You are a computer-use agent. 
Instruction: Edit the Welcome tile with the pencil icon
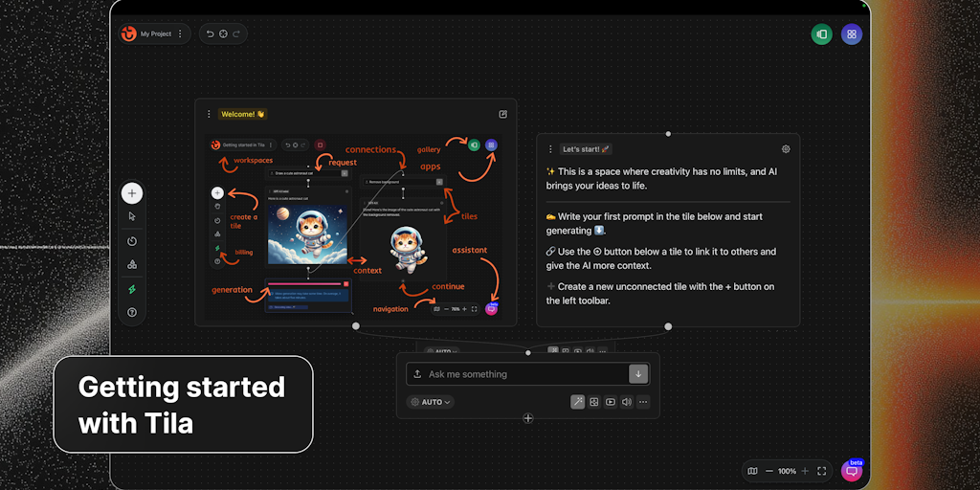(x=503, y=114)
